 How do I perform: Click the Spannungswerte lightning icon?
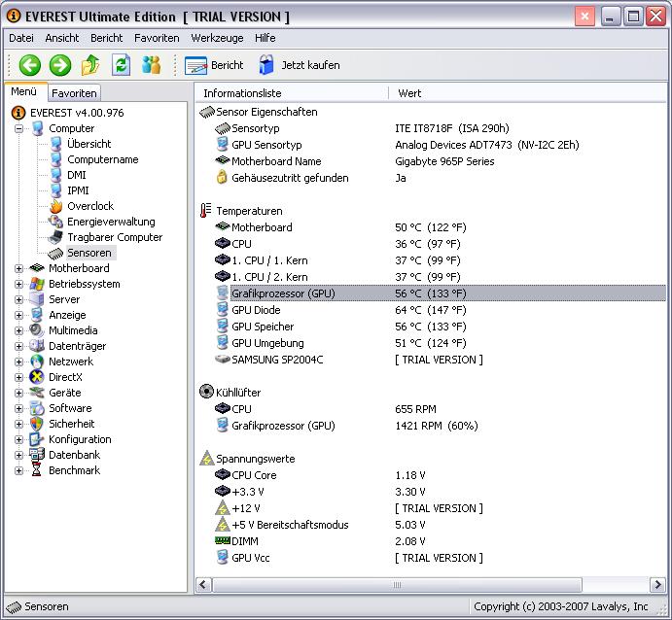tap(207, 458)
